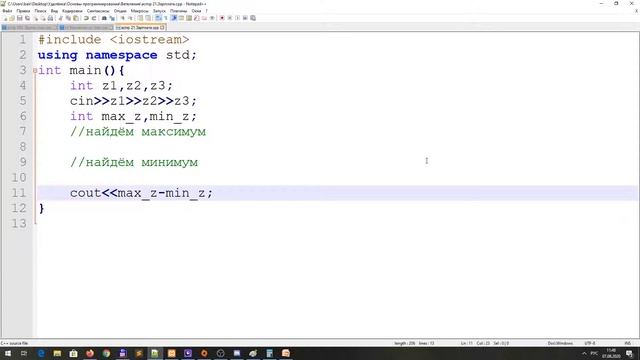This screenshot has width=640, height=360.
Task: Toggle the Indent Guide toolbar button
Action: click(174, 18)
